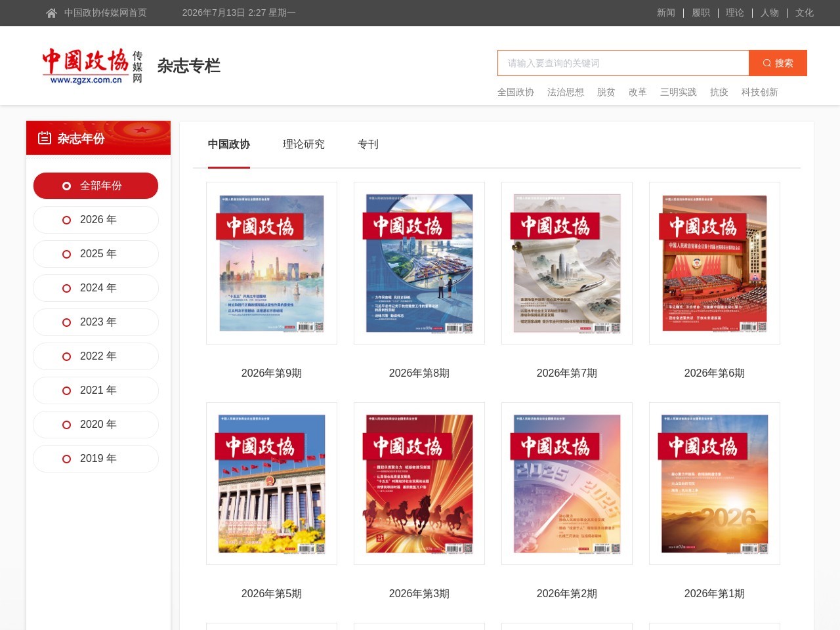Open the 2026年第6期 magazine cover
This screenshot has height=630, width=840.
[715, 263]
